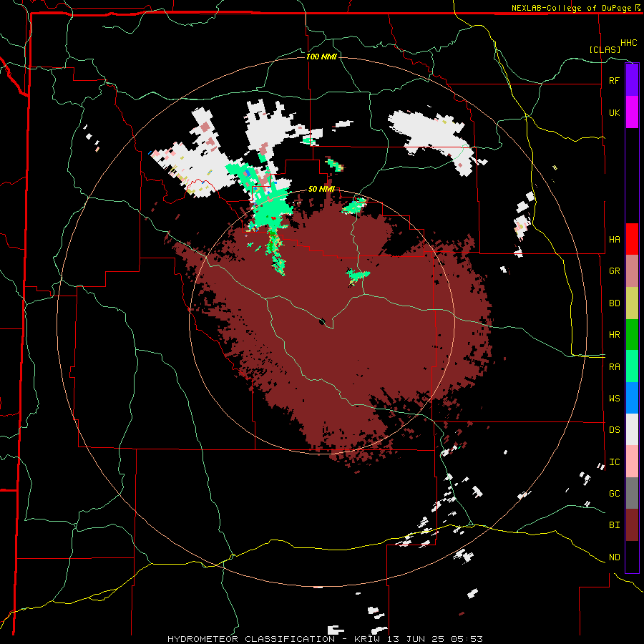Click the 100 NMI range ring label
This screenshot has width=644, height=644.
(x=321, y=57)
